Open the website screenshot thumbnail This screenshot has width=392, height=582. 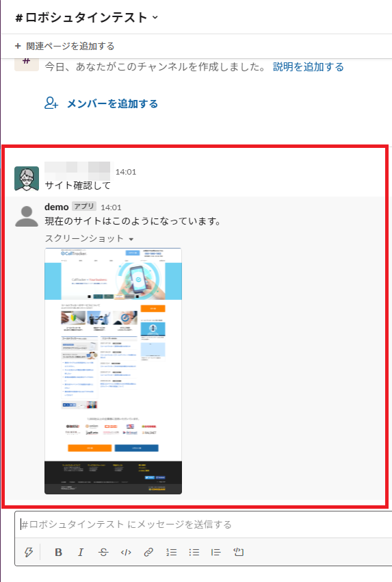tap(113, 371)
